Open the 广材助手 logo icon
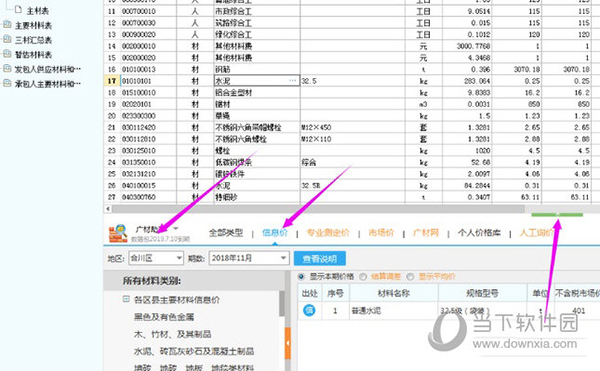The height and width of the screenshot is (371, 600). (117, 233)
